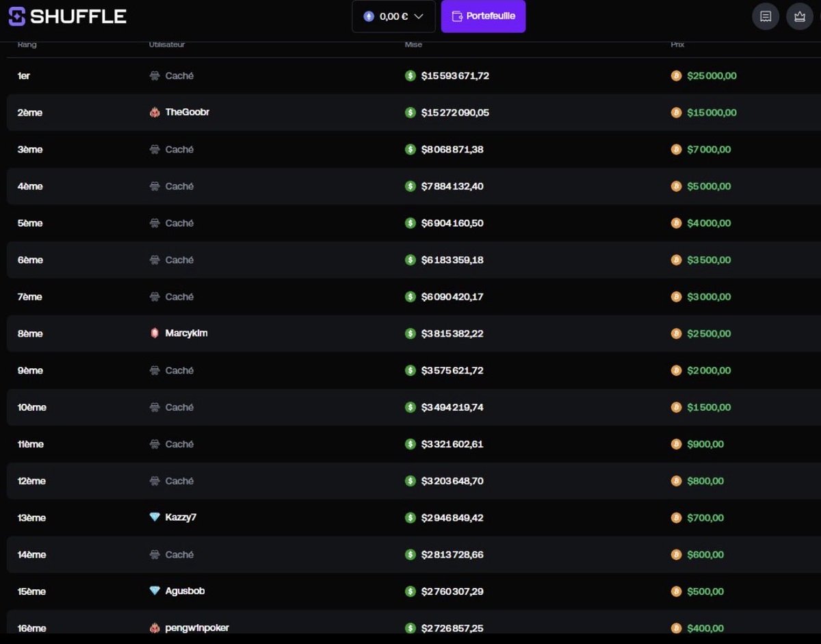The image size is (821, 644).
Task: Open the crown VIP icon
Action: point(800,16)
